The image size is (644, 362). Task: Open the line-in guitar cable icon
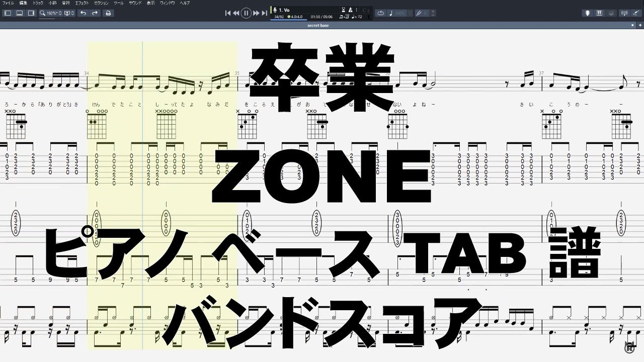(637, 13)
